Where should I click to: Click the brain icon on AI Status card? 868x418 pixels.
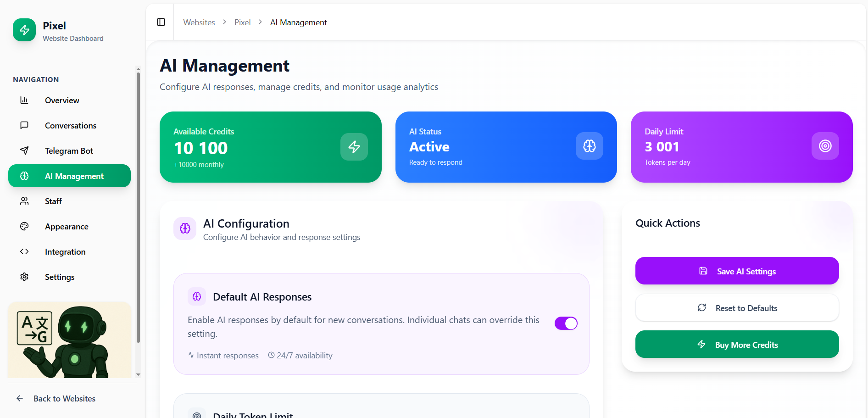tap(589, 146)
